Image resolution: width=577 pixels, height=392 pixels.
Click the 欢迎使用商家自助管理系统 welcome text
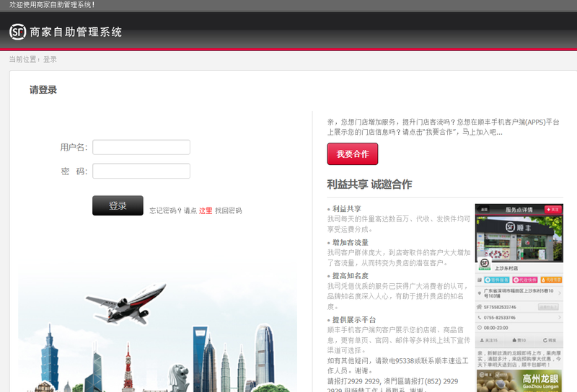52,5
